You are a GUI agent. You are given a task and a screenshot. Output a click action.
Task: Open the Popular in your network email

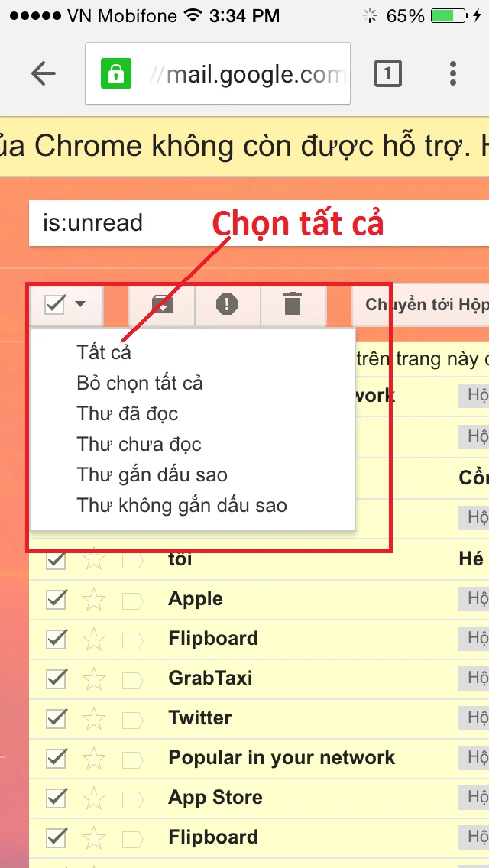[x=281, y=758]
